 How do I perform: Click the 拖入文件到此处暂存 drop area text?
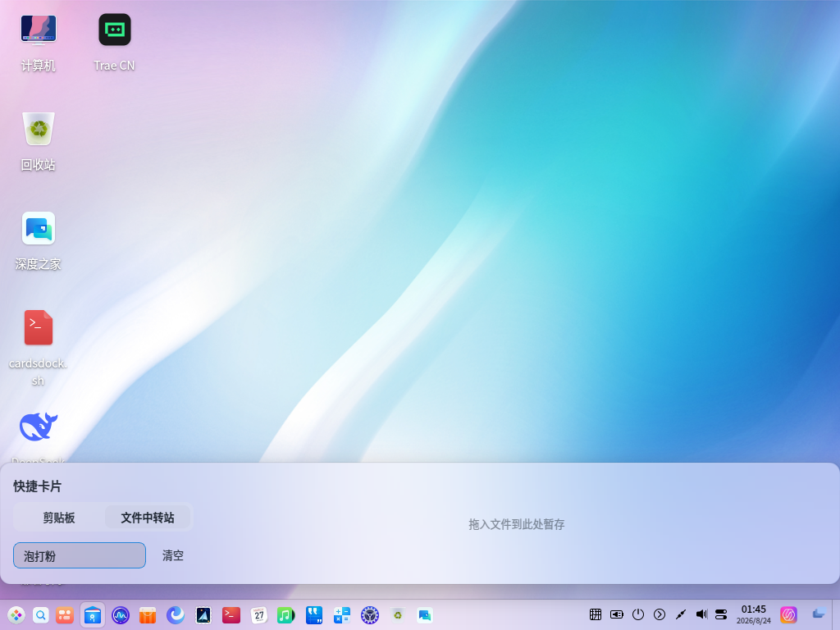coord(517,524)
